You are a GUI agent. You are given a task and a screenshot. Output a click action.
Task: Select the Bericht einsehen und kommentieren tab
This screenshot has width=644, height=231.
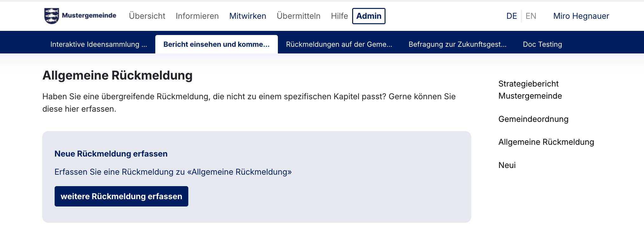coord(216,44)
